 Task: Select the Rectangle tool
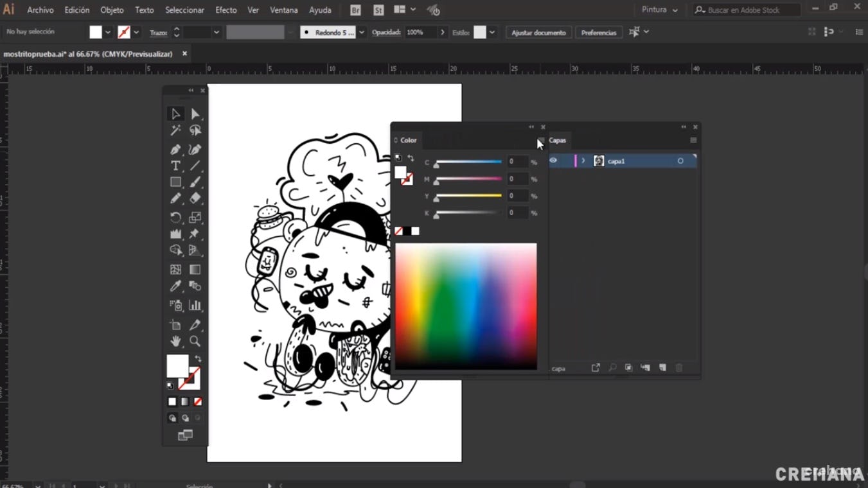click(x=175, y=182)
